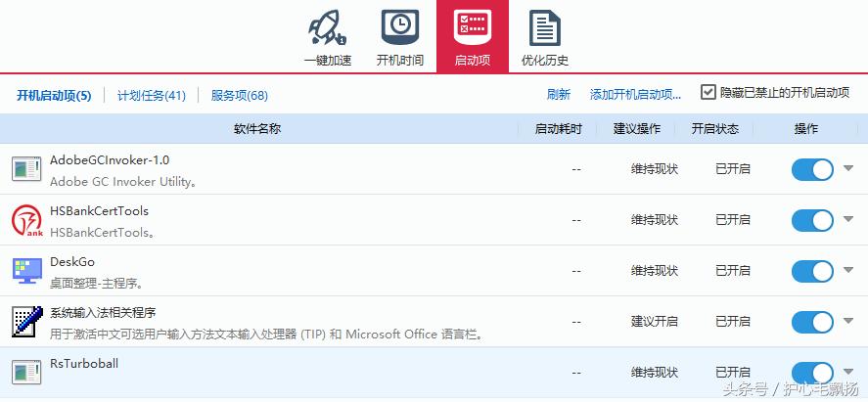
Task: Select the RsTurboball name text
Action: pos(84,364)
